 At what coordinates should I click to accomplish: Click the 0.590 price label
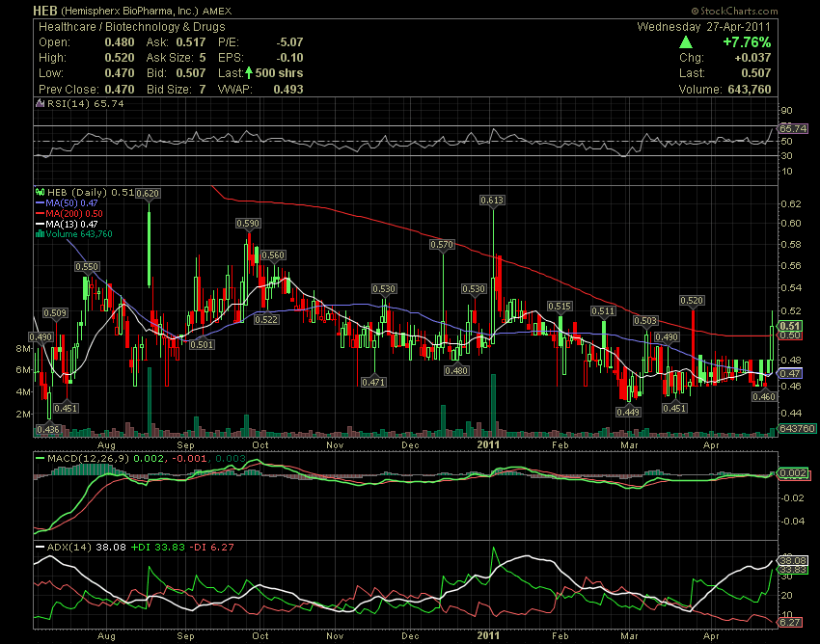248,224
